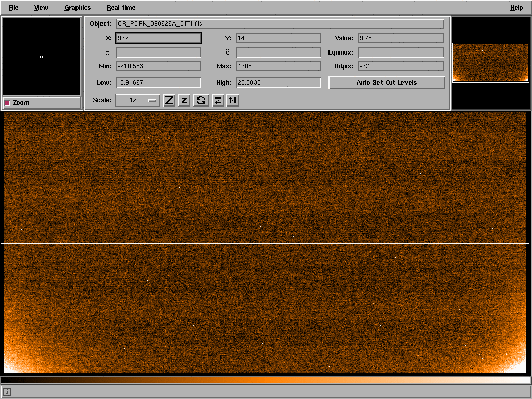Open the Scale 1x dropdown
The width and height of the screenshot is (532, 399).
point(138,100)
